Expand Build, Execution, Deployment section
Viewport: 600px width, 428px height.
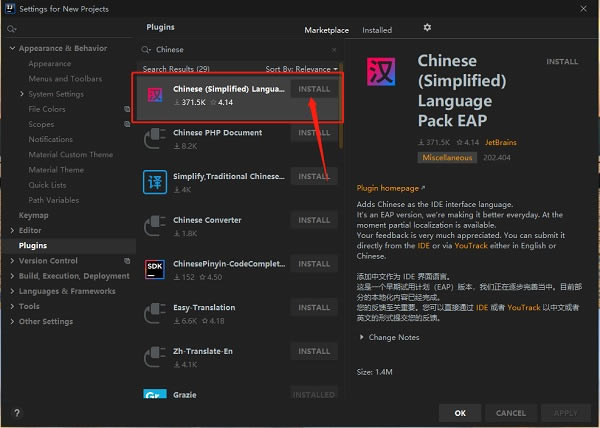click(x=12, y=276)
